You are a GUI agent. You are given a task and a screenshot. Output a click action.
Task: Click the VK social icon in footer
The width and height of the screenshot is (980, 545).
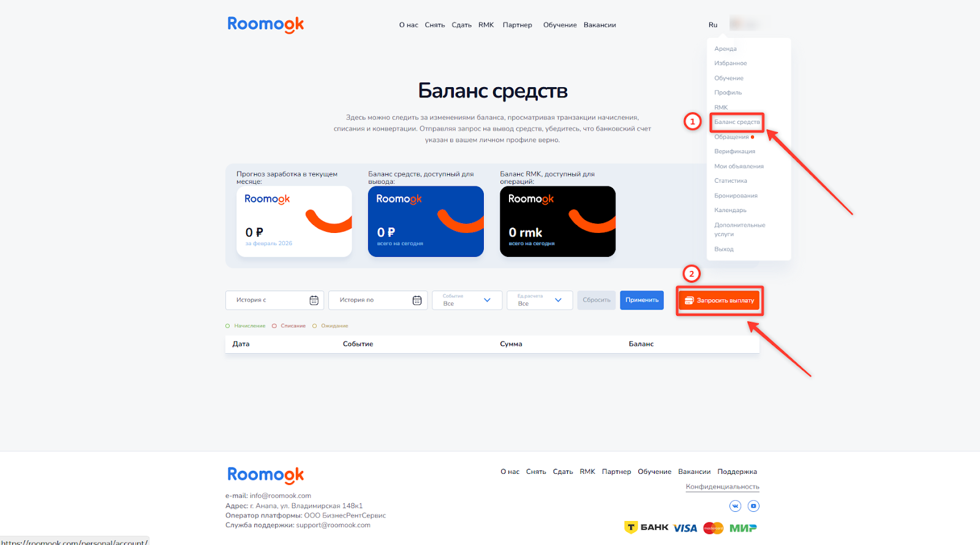click(x=736, y=506)
